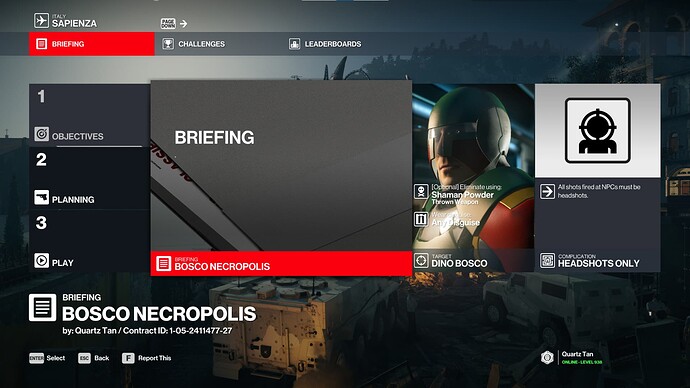Click the Planning pistol icon

coord(41,197)
